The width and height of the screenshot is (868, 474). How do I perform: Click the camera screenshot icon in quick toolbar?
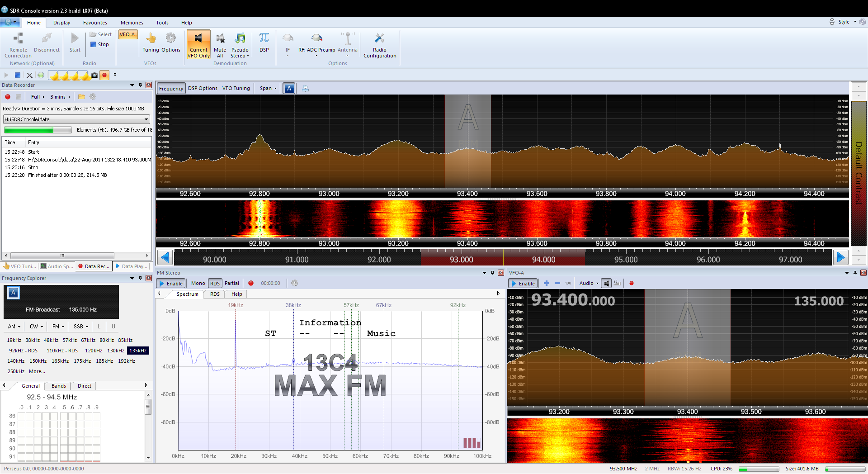[94, 75]
